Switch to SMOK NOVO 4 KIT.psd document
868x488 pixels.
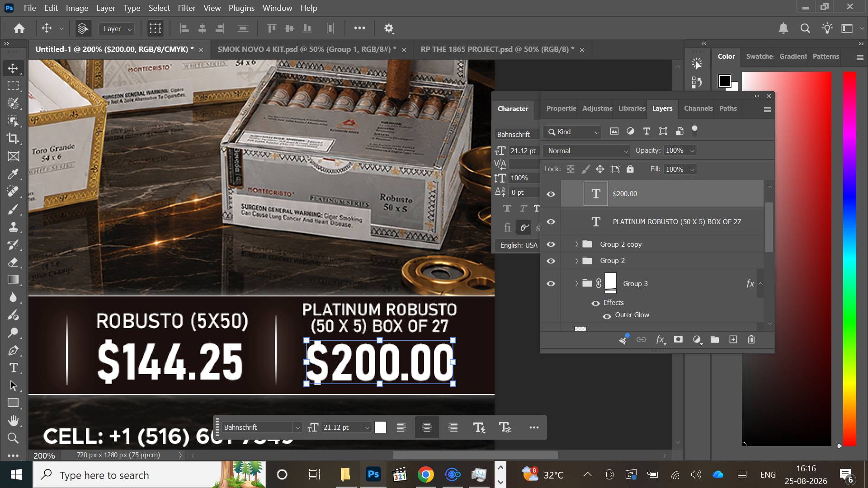(307, 49)
